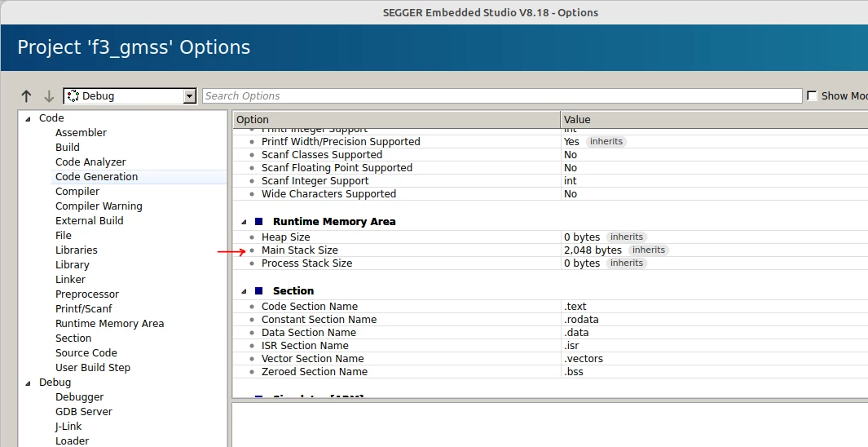Select Compiler Warning category
The image size is (868, 447).
99,206
